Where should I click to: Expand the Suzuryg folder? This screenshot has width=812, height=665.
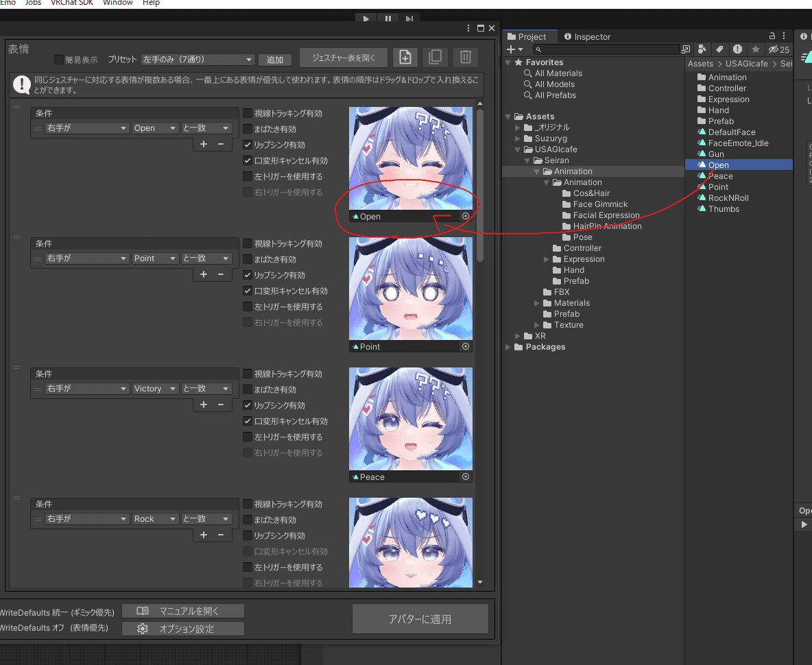point(517,138)
